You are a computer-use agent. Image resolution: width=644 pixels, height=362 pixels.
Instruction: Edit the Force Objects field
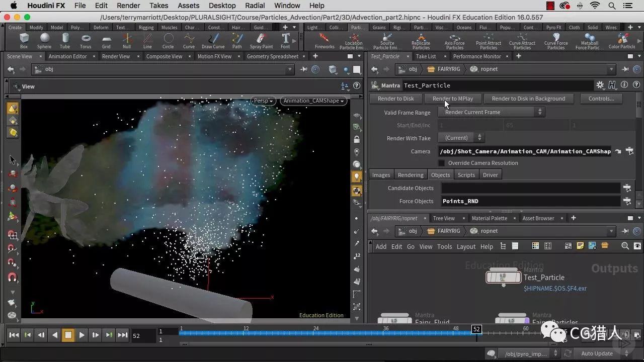[530, 201]
